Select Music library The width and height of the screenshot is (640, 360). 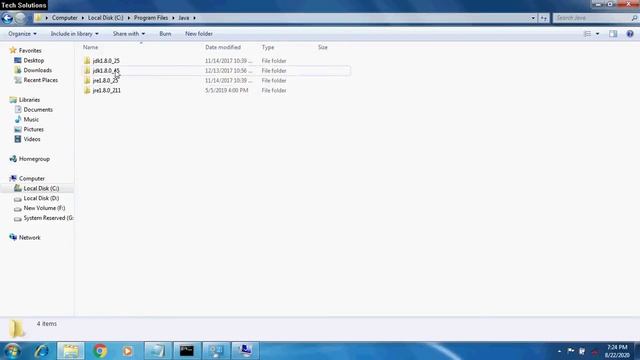(31, 119)
